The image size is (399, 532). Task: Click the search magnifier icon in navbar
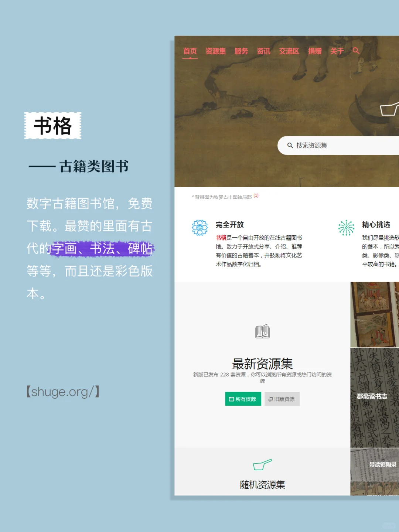[356, 51]
